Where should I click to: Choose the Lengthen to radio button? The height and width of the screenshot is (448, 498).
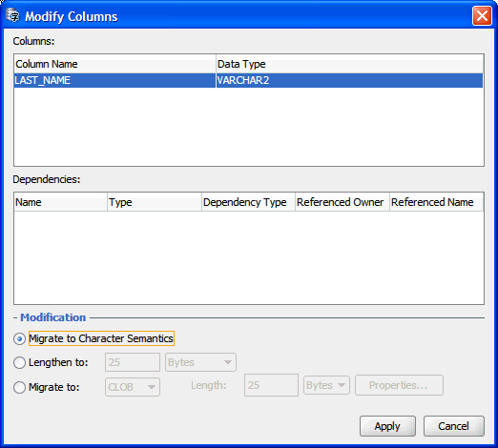(19, 362)
